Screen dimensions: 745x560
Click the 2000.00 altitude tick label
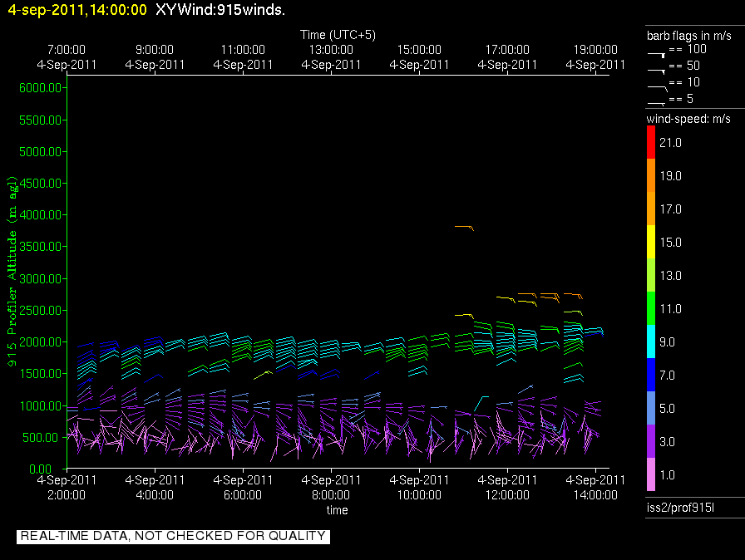40,342
